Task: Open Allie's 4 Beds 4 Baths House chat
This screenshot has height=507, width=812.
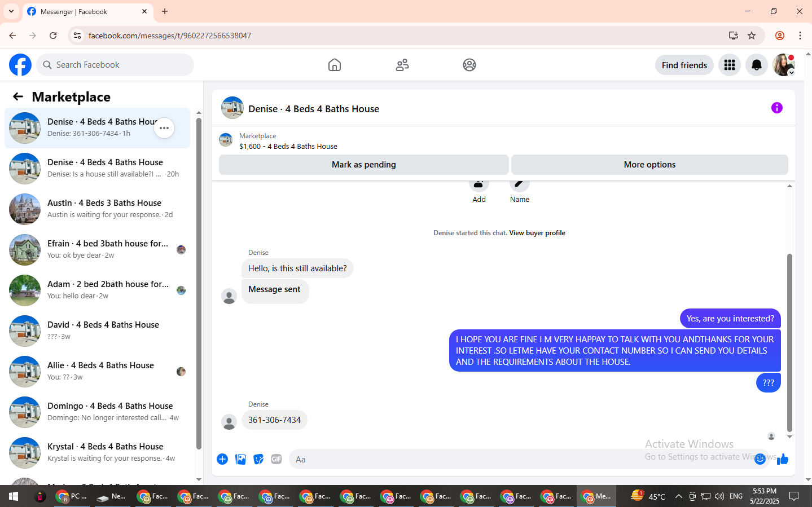Action: click(97, 372)
